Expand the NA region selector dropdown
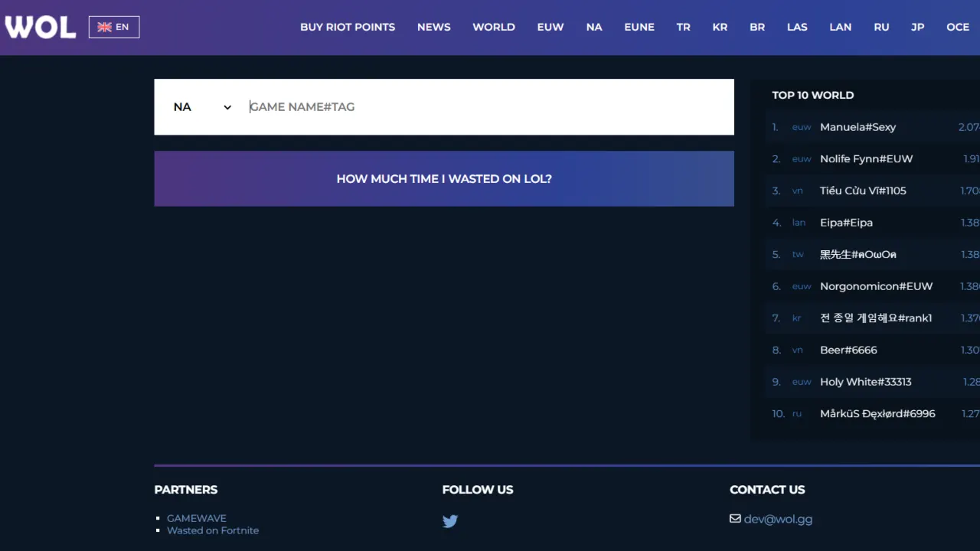Screen dimensions: 980x551 202,107
